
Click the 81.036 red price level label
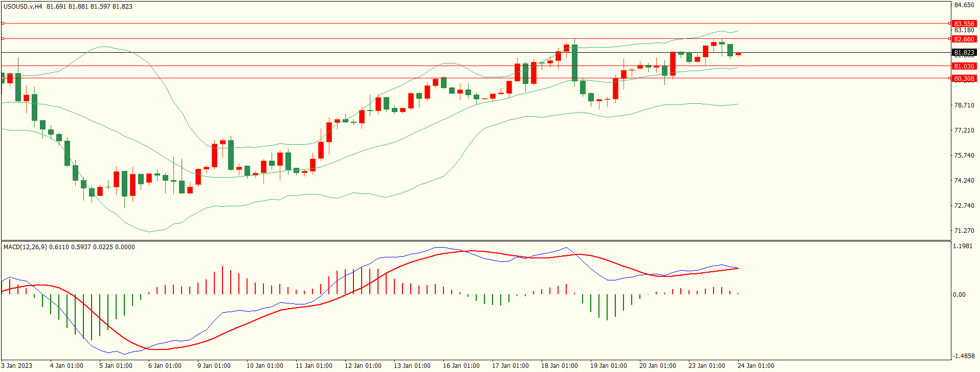click(x=964, y=66)
